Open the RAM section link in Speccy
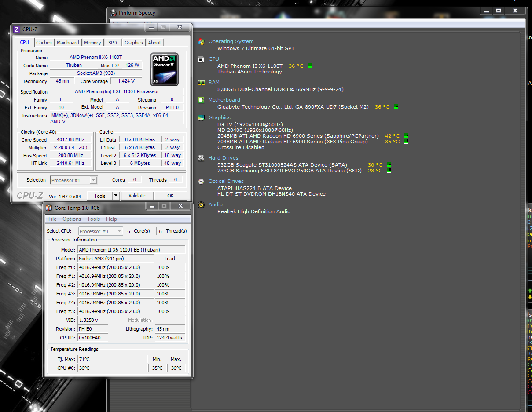The image size is (532, 412). 214,82
